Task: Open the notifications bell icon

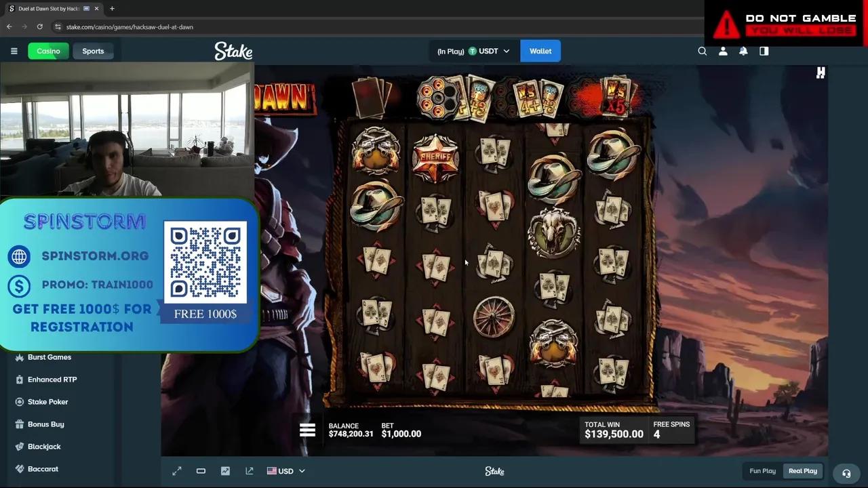Action: pyautogui.click(x=743, y=51)
